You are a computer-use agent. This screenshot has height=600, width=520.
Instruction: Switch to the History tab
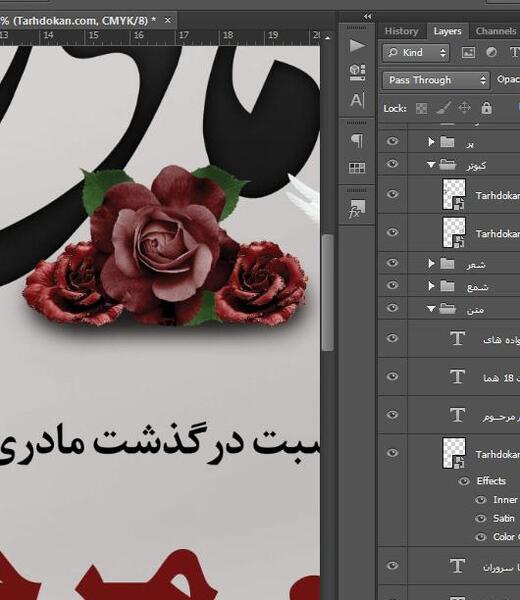[401, 31]
